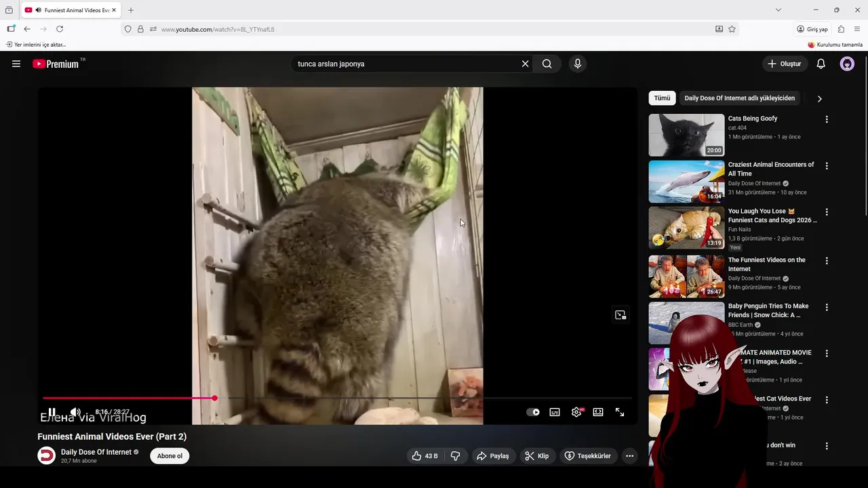Open options menu for Craziest Animal Encounters
The width and height of the screenshot is (868, 488).
827,165
